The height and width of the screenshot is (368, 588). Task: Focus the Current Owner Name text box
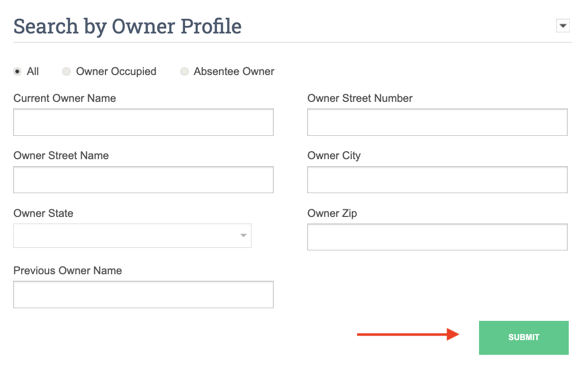pyautogui.click(x=143, y=122)
